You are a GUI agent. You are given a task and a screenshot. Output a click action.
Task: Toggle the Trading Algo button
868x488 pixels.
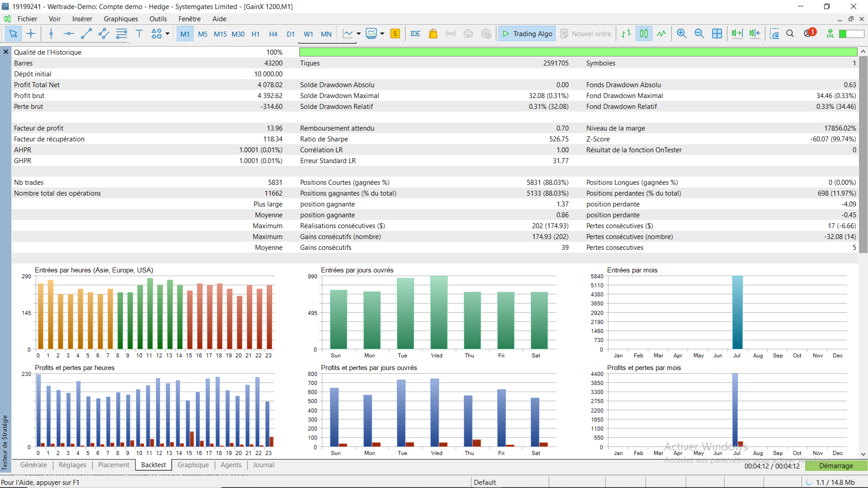click(527, 33)
